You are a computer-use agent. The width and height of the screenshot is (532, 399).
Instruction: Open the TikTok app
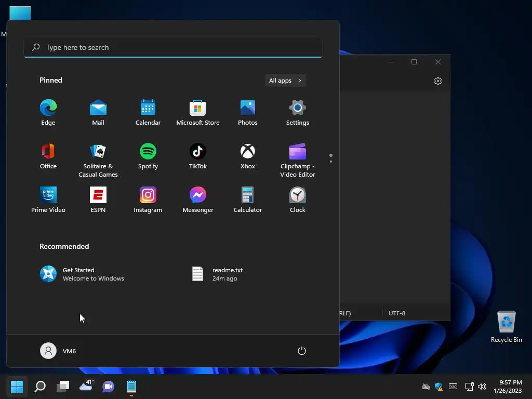198,156
